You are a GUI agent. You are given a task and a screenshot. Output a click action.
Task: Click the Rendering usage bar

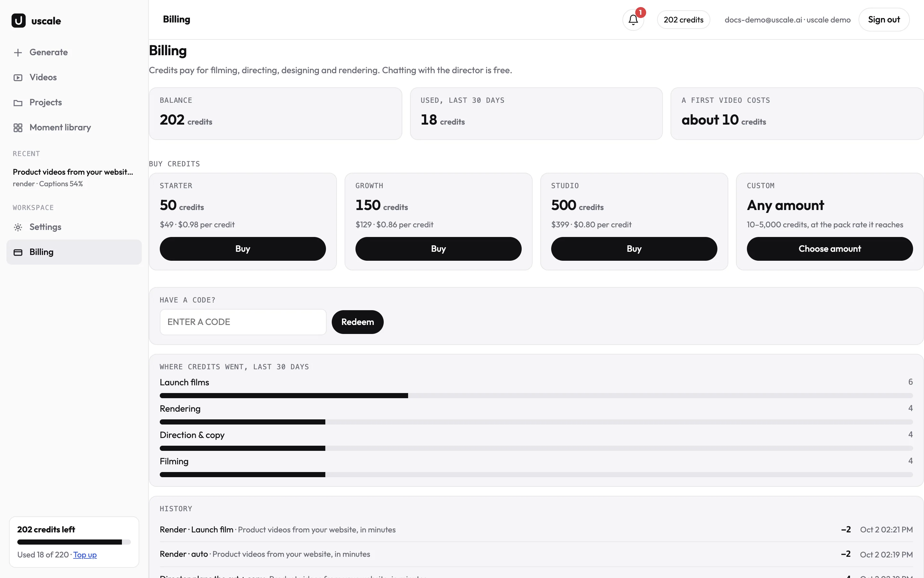point(536,422)
